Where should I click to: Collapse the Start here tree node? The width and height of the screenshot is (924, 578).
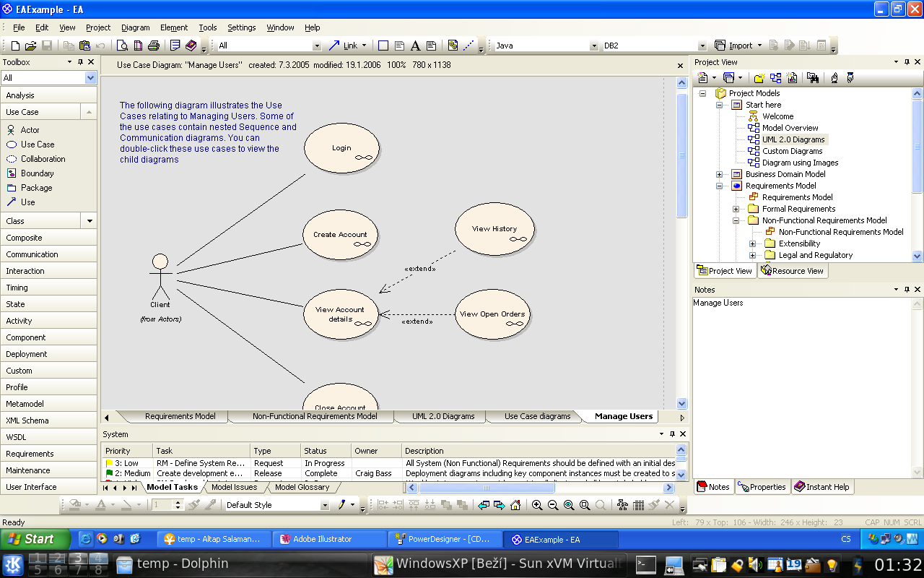[x=720, y=105]
